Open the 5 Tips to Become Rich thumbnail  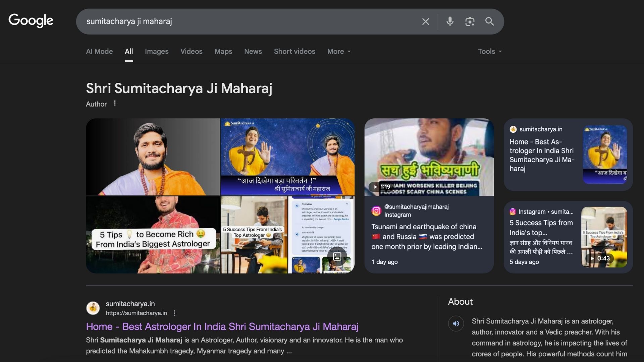tap(153, 235)
